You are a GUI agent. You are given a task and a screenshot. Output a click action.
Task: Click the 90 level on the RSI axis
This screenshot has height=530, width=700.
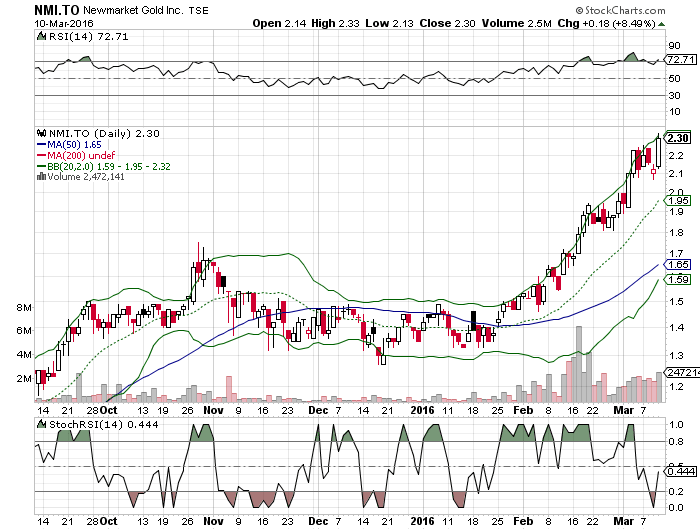675,46
